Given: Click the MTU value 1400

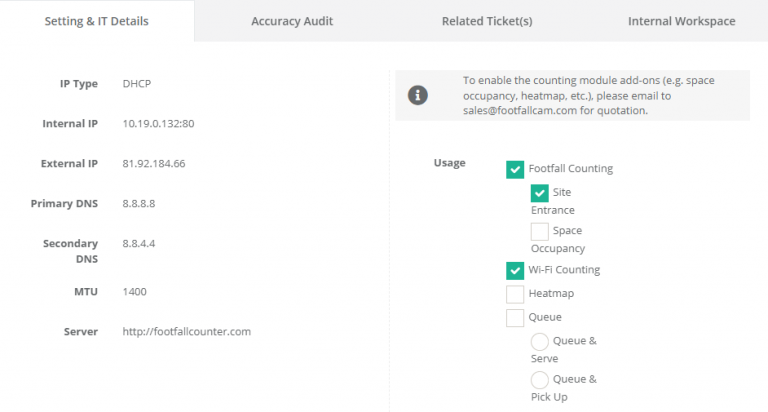Looking at the screenshot, I should tap(134, 291).
